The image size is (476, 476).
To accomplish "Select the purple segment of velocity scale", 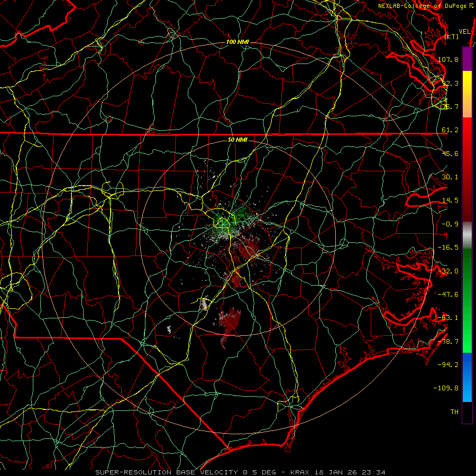I will pyautogui.click(x=467, y=59).
